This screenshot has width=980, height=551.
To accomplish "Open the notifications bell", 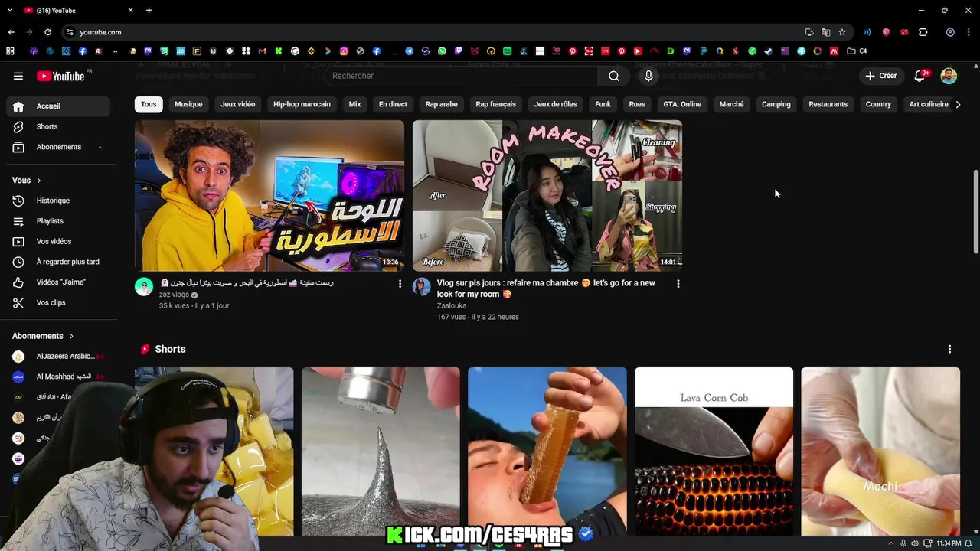I will click(x=920, y=76).
